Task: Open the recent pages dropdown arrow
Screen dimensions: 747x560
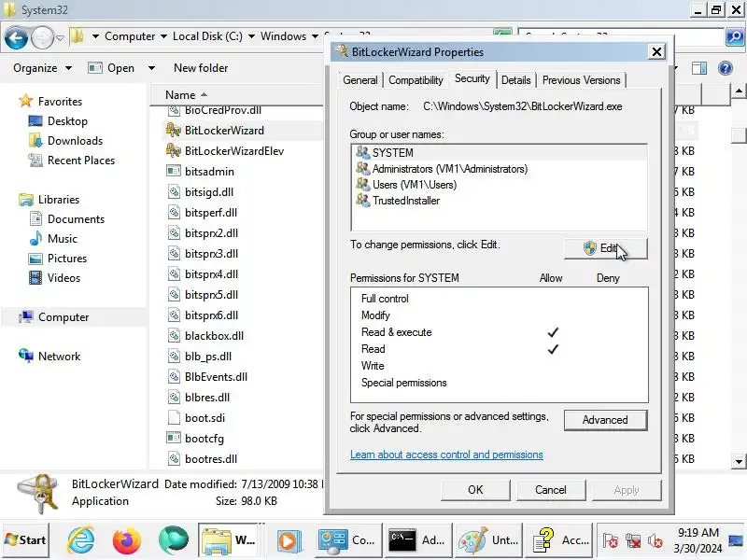Action: tap(60, 37)
